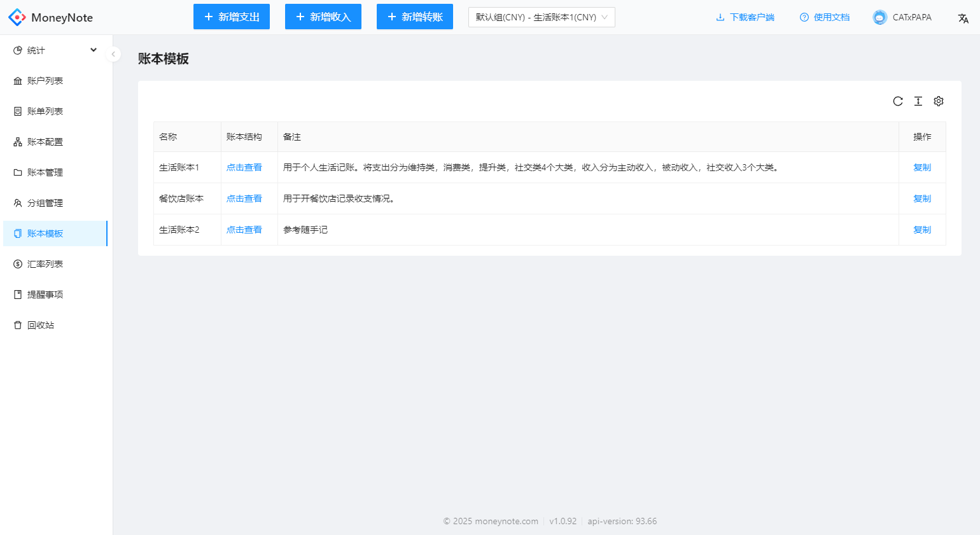Click the language translate icon

[x=963, y=18]
